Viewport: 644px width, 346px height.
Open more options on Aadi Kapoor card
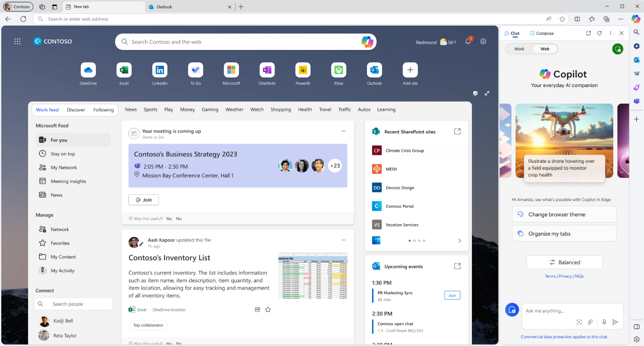(344, 240)
